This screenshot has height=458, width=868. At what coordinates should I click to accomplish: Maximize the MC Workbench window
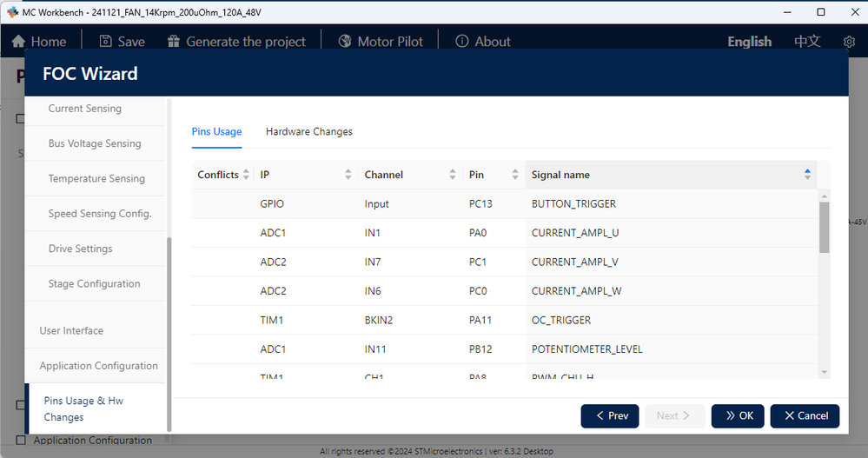[821, 11]
